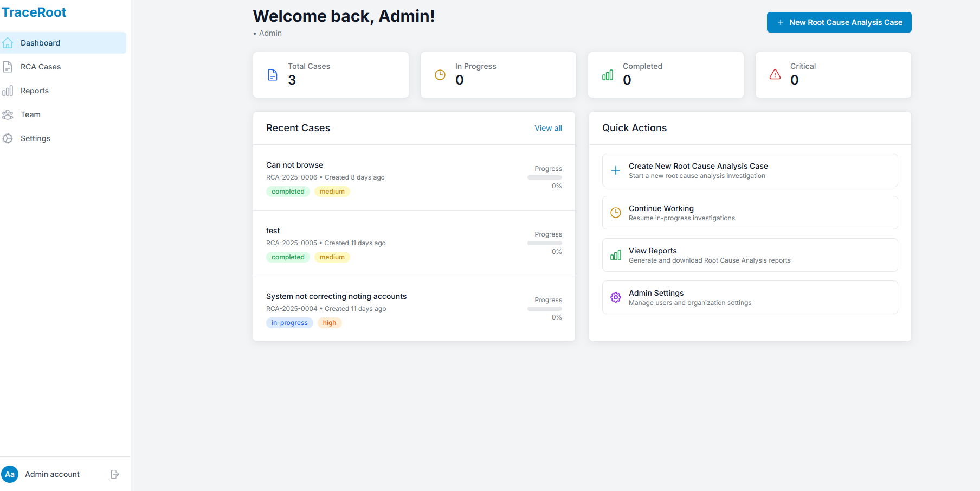Open the View all recent cases link
The width and height of the screenshot is (980, 491).
coord(548,128)
